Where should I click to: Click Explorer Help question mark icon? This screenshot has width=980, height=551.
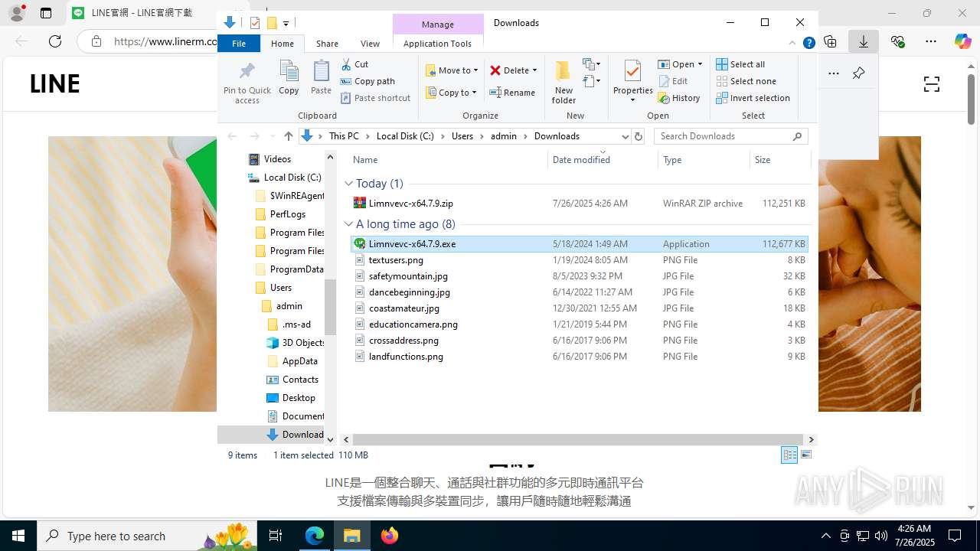point(808,44)
